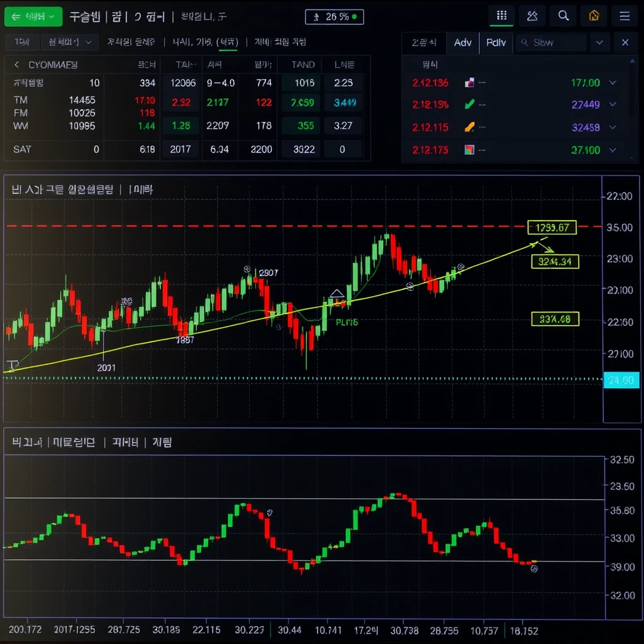This screenshot has height=644, width=644.
Task: Click the Sbw search input field
Action: 552,43
